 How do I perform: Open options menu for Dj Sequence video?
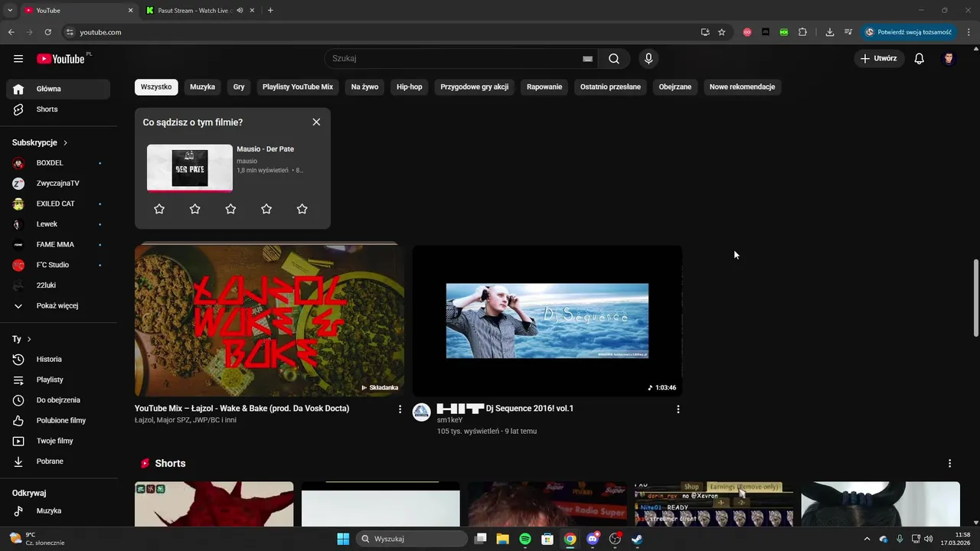tap(678, 409)
